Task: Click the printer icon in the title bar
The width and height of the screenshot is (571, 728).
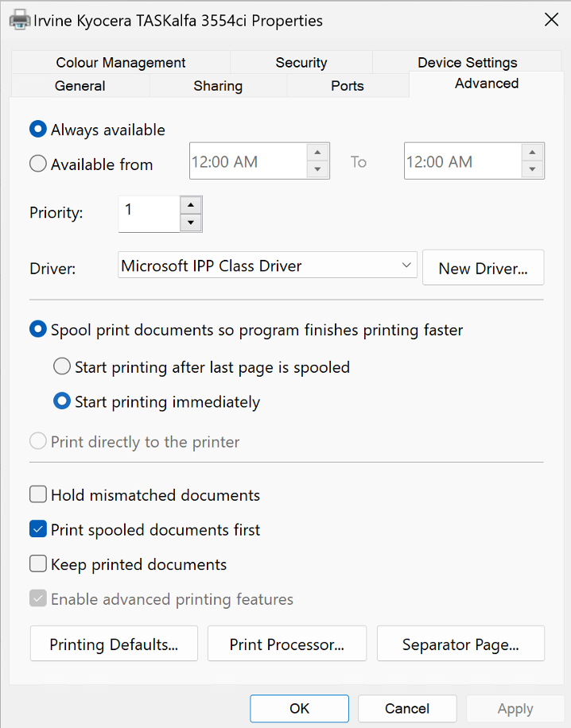Action: [20, 21]
